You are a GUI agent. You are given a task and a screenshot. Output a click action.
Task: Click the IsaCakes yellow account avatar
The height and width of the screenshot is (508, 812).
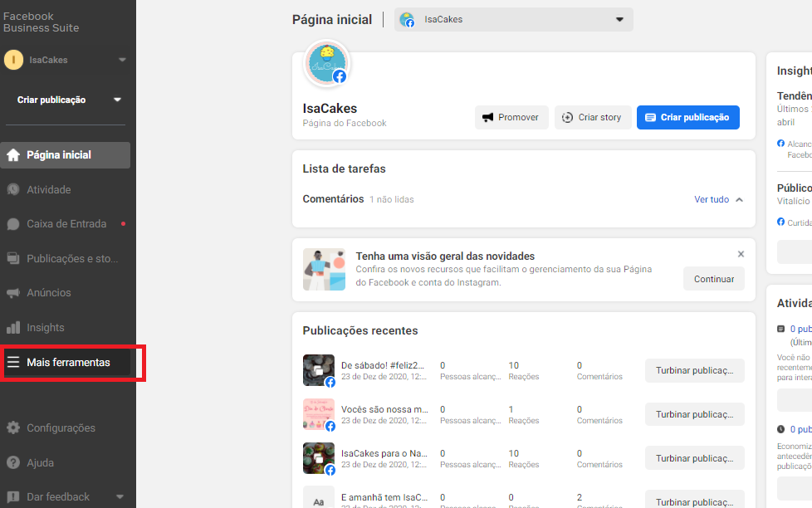tap(13, 60)
